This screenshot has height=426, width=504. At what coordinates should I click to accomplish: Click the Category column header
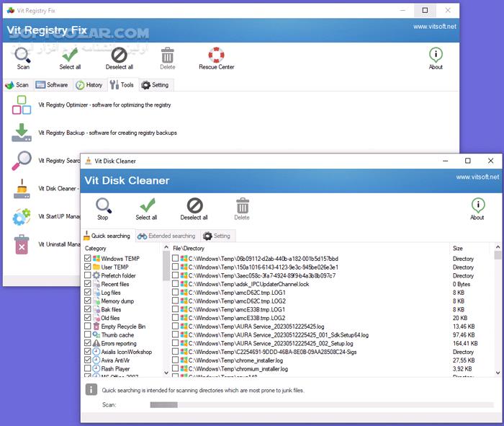click(96, 249)
